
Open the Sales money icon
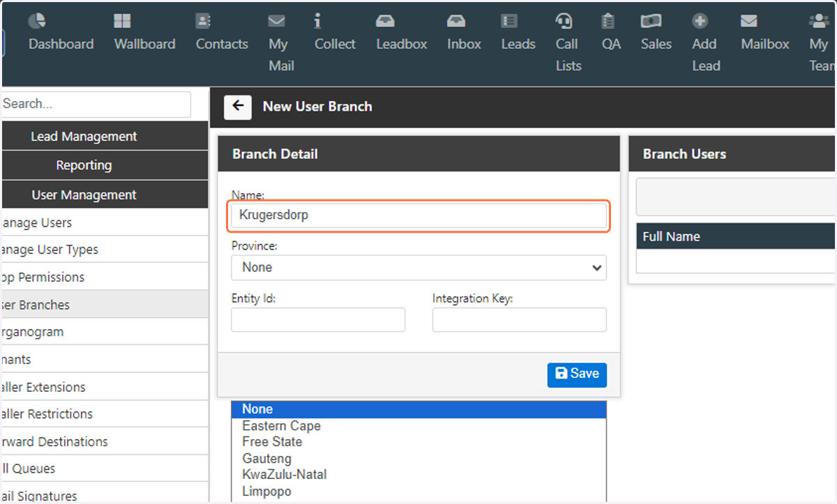pos(651,21)
